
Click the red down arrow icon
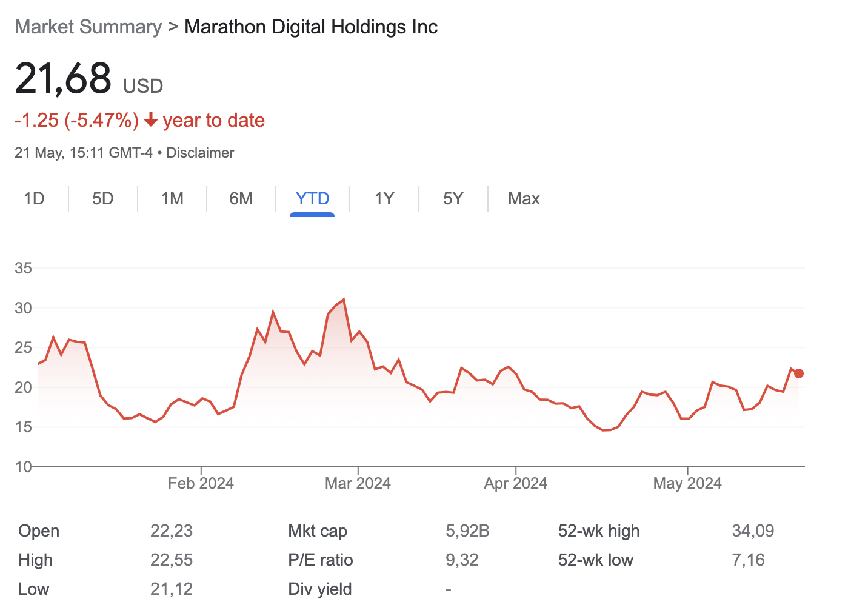tap(151, 121)
